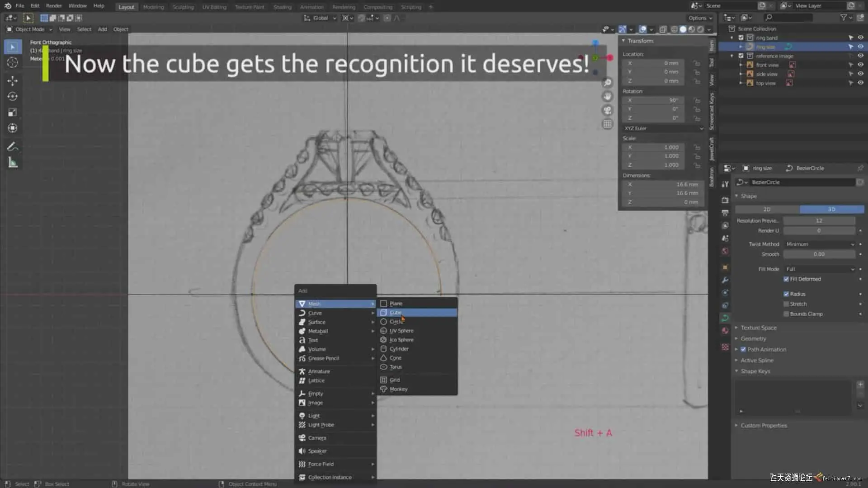This screenshot has height=488, width=868.
Task: Click the Cursor tool icon
Action: [13, 62]
